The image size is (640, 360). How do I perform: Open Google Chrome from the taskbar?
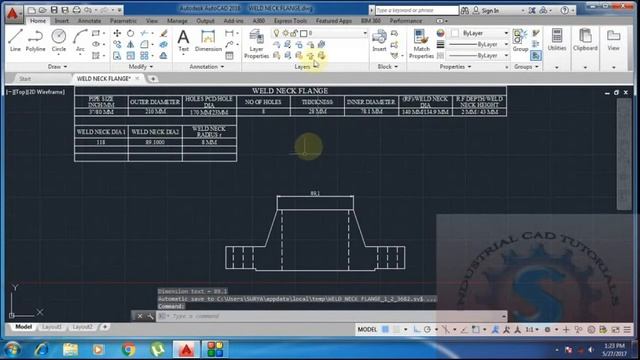pyautogui.click(x=129, y=349)
